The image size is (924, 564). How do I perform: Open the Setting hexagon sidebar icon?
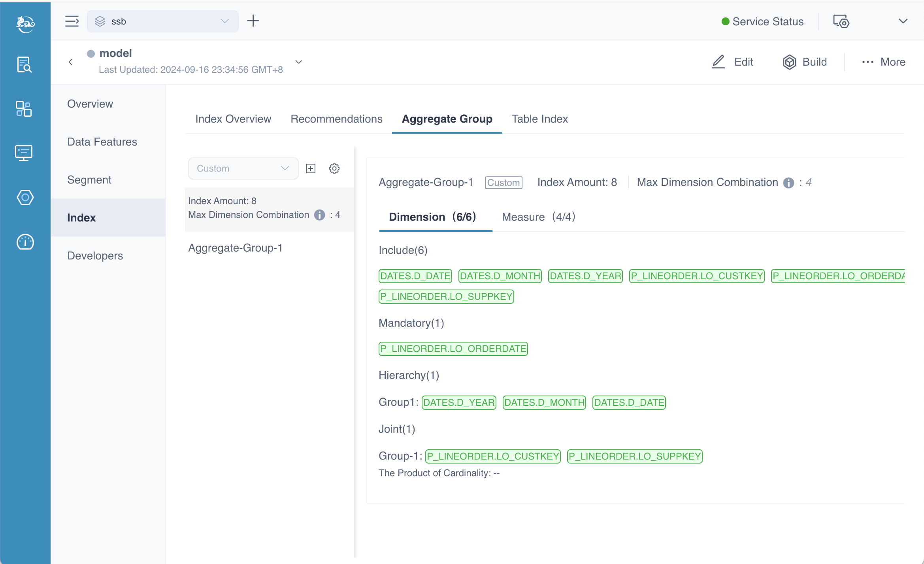tap(25, 197)
